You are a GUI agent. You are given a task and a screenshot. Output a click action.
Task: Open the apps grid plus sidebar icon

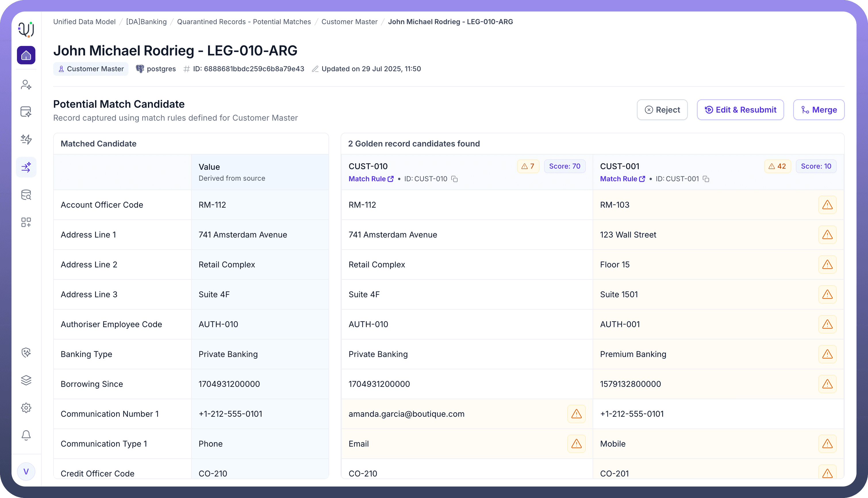pos(26,222)
